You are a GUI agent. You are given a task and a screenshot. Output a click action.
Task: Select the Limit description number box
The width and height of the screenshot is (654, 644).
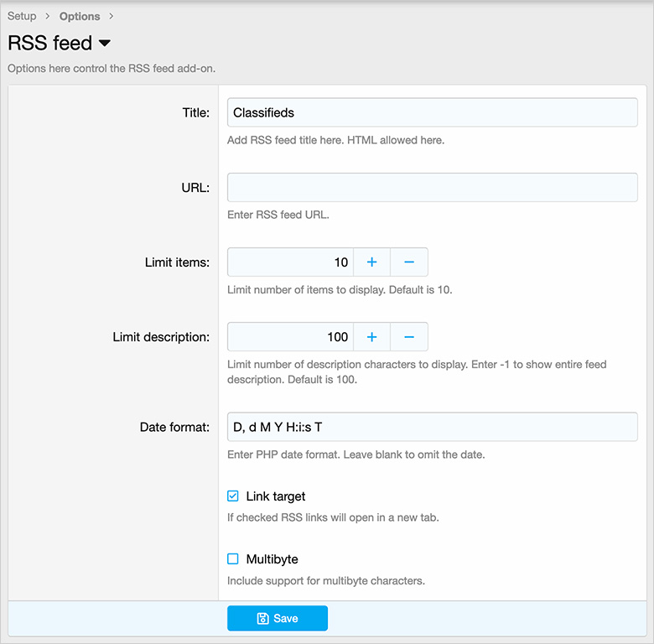[290, 337]
